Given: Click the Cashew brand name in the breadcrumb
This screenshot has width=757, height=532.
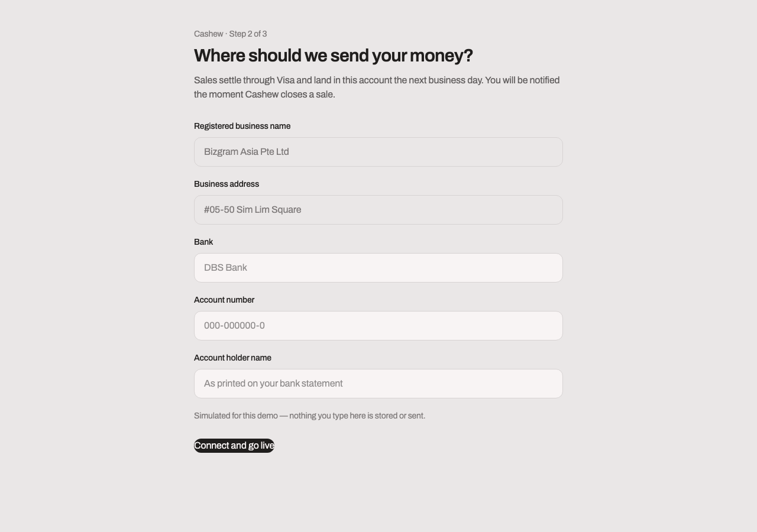Looking at the screenshot, I should pos(208,34).
